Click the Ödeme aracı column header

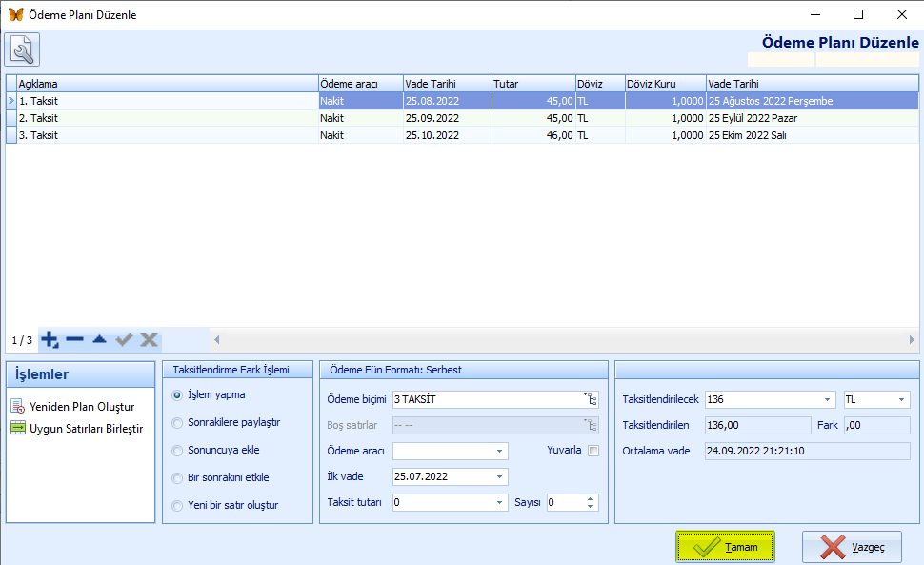coord(361,84)
